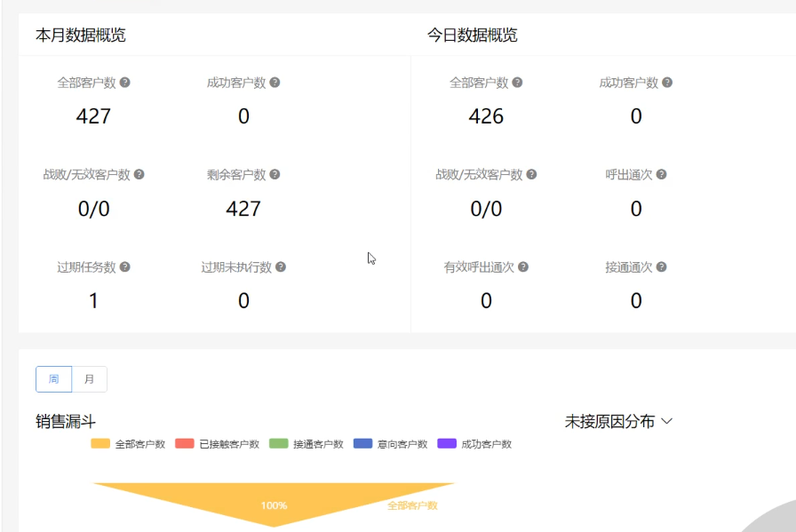Click help icon beside monthly 全部客户数

tap(125, 83)
